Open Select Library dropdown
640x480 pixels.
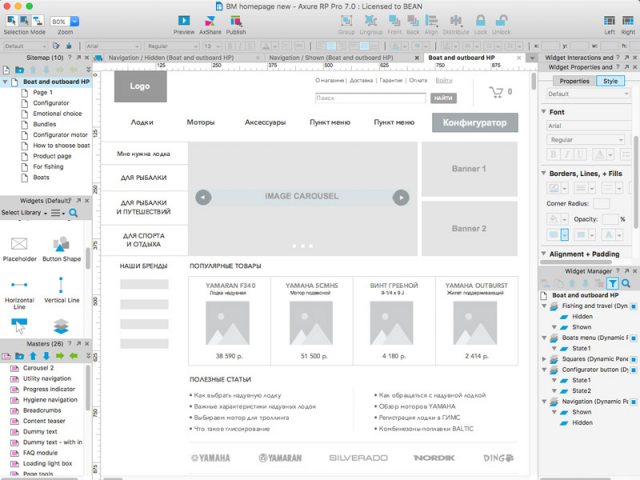tap(24, 213)
